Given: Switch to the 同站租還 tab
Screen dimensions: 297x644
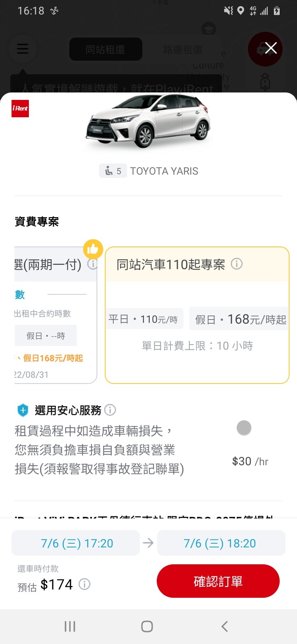Looking at the screenshot, I should [x=105, y=50].
